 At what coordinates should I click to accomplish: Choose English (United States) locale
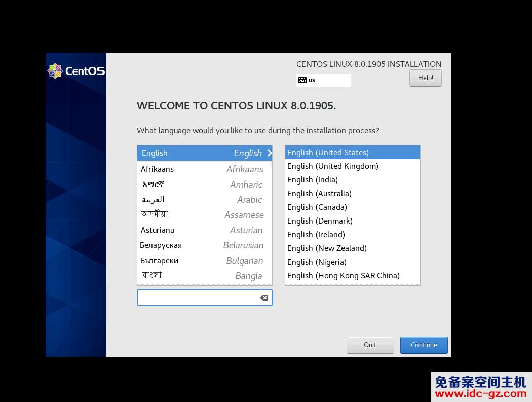click(x=353, y=153)
